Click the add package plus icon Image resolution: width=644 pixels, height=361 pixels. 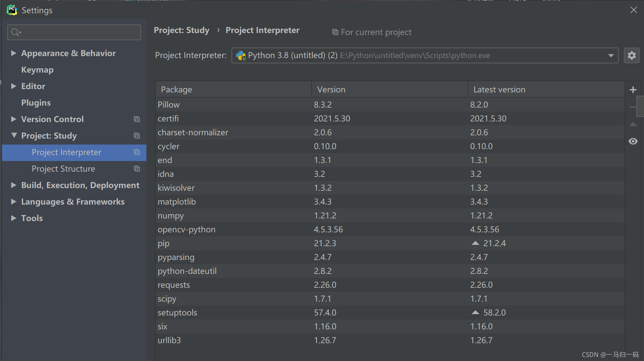pos(633,90)
